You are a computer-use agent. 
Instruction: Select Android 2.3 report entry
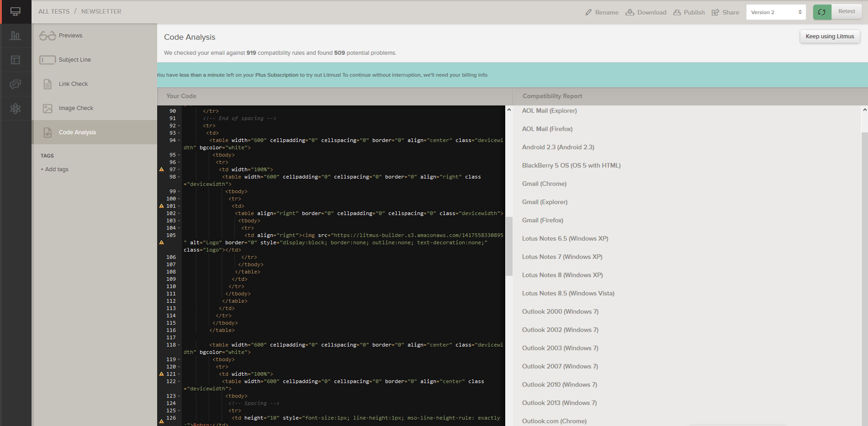pyautogui.click(x=558, y=147)
